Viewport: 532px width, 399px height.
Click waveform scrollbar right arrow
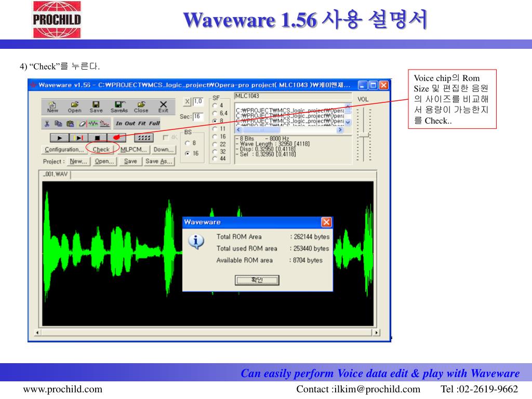pyautogui.click(x=376, y=332)
